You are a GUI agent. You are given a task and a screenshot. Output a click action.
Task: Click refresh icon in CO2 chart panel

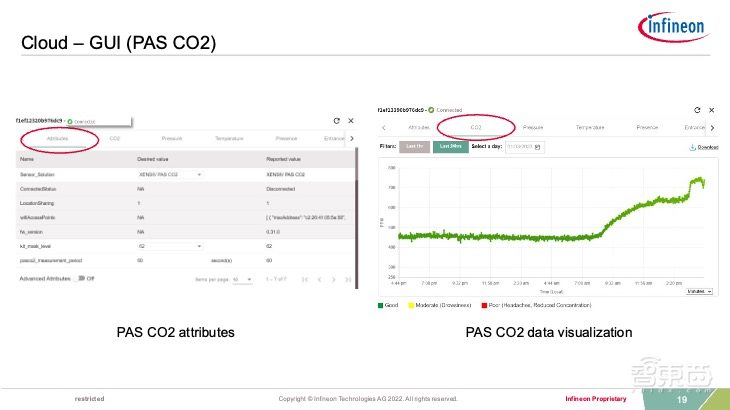[696, 109]
